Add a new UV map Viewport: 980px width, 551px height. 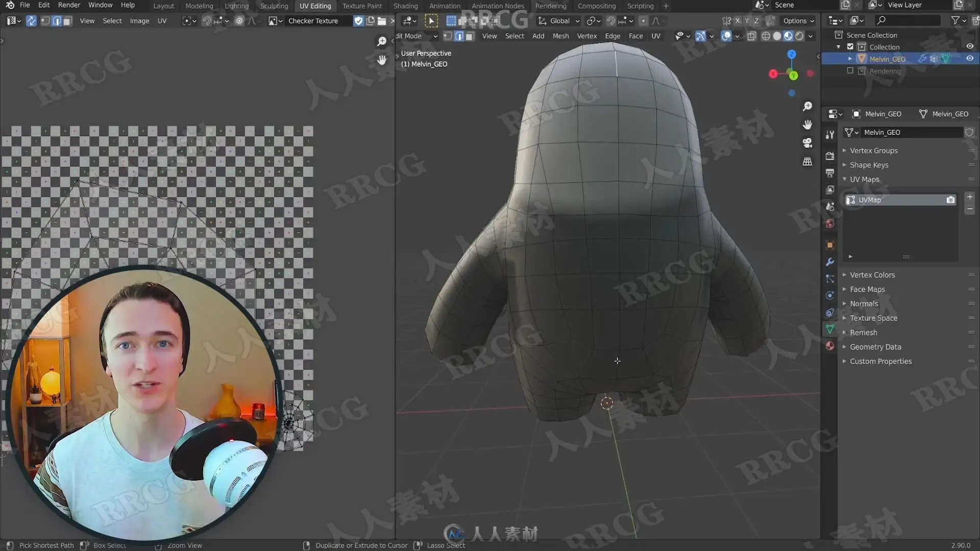[x=969, y=197]
